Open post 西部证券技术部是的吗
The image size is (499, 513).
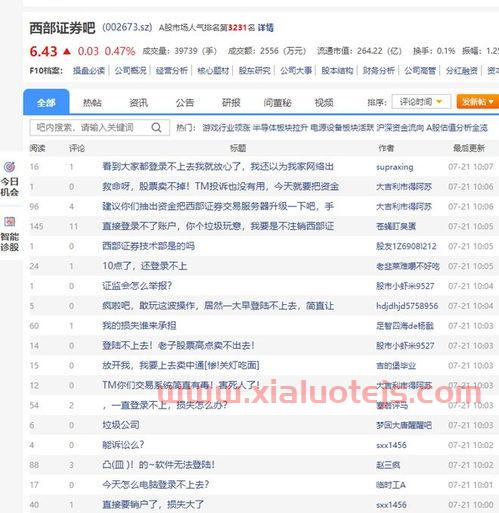click(x=148, y=246)
